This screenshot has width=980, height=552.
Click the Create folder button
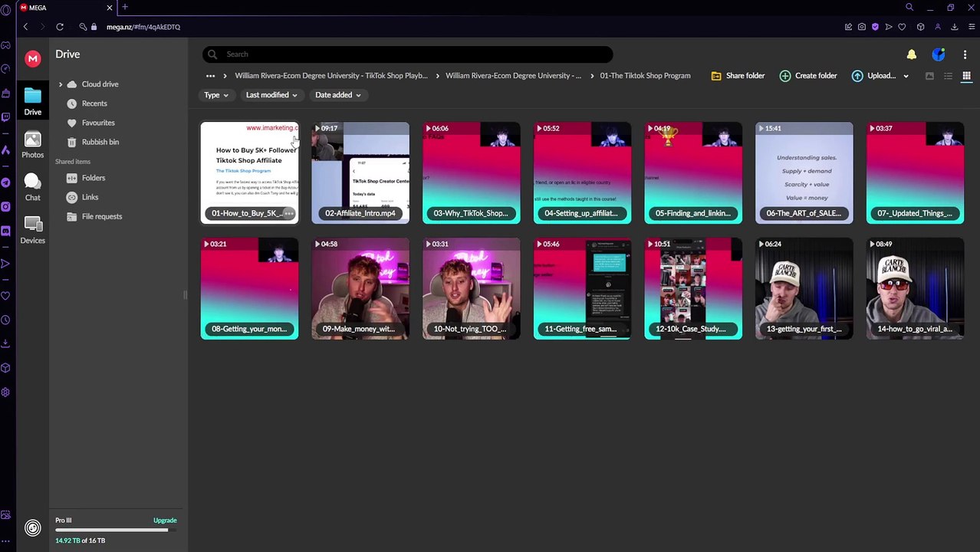click(808, 76)
